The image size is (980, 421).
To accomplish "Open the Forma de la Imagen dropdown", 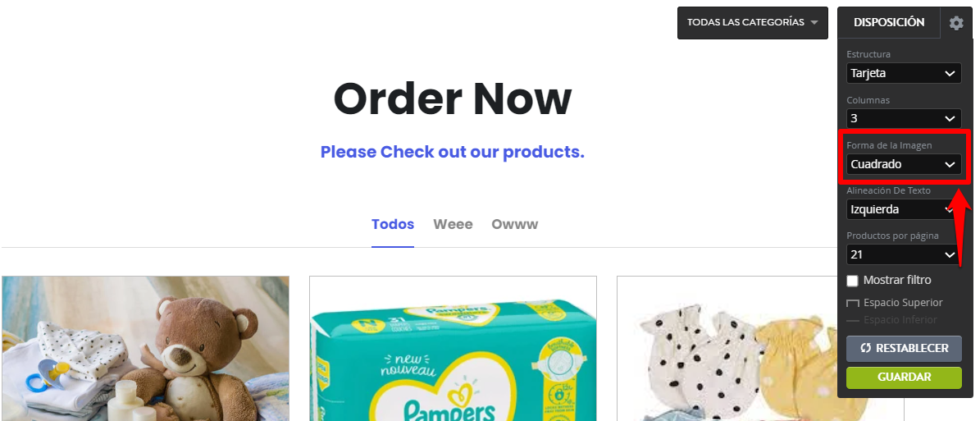I will [904, 164].
